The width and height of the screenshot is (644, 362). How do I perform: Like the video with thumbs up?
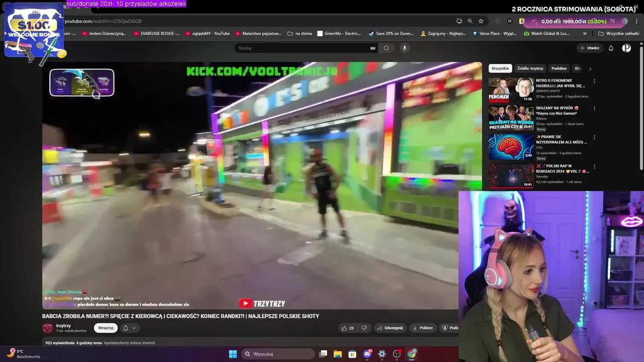pos(347,328)
